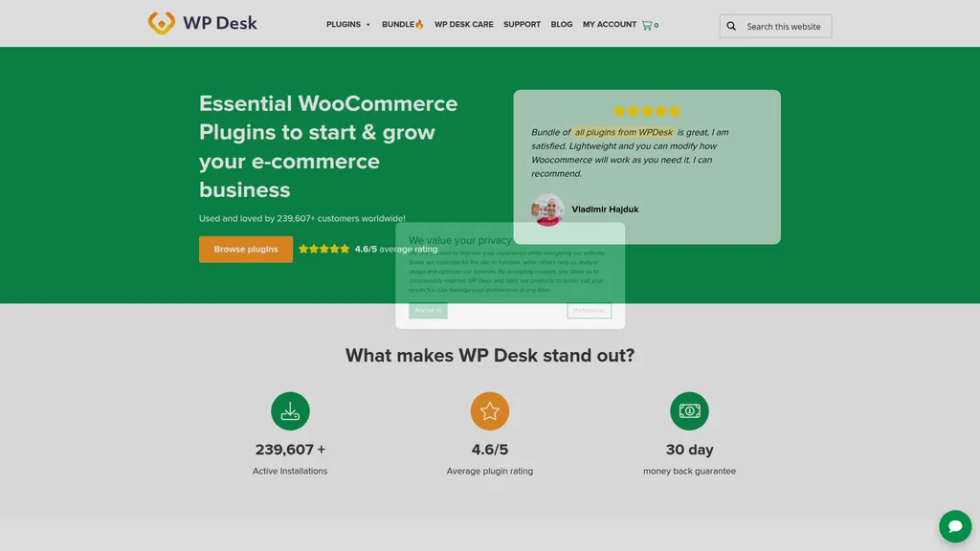Open My Account page
This screenshot has width=980, height=551.
[610, 24]
